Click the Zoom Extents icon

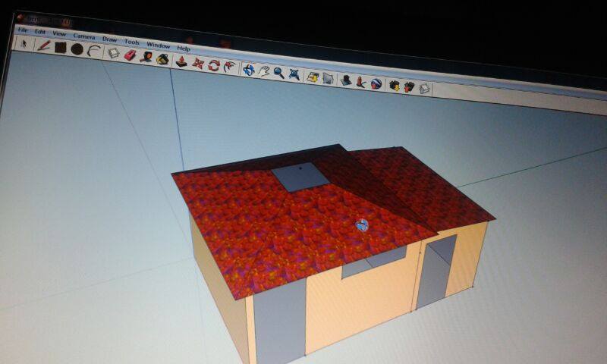[294, 74]
